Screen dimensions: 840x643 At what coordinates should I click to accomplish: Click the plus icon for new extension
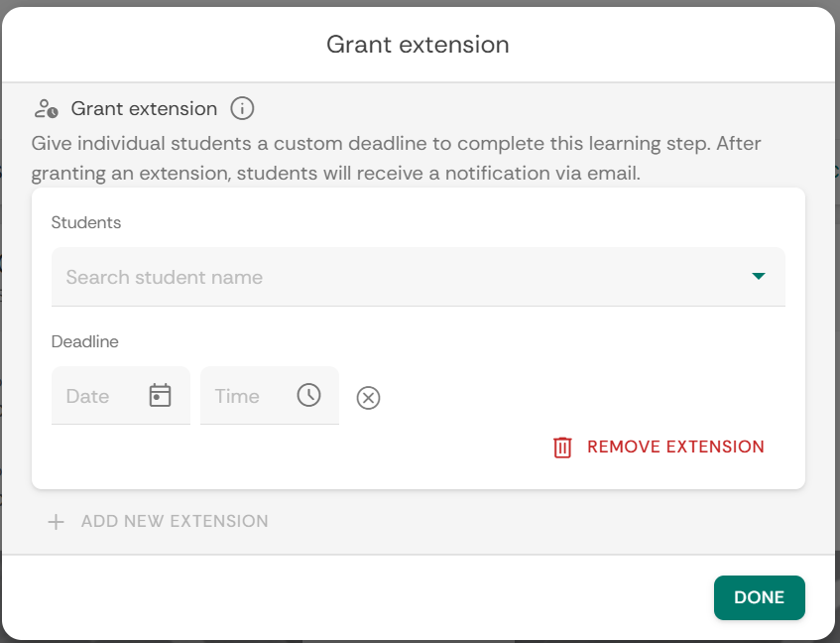tap(57, 522)
